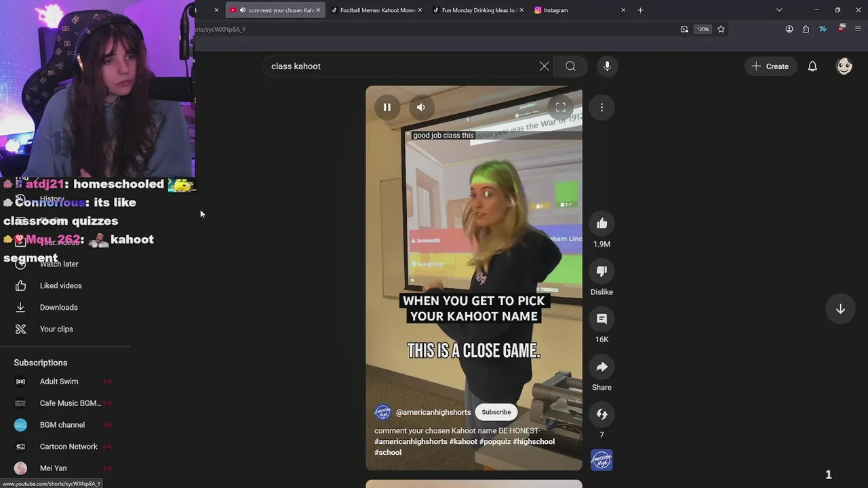Viewport: 868px width, 488px height.
Task: Reset the 120% zoom level indicator
Action: point(703,29)
